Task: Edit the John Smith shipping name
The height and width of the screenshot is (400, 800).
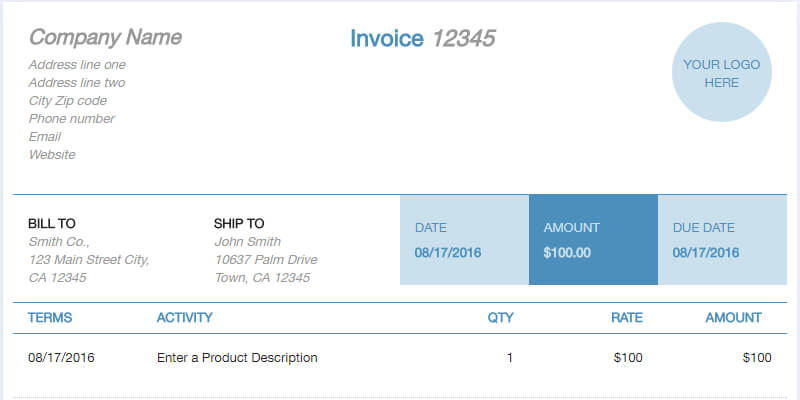Action: click(x=247, y=242)
